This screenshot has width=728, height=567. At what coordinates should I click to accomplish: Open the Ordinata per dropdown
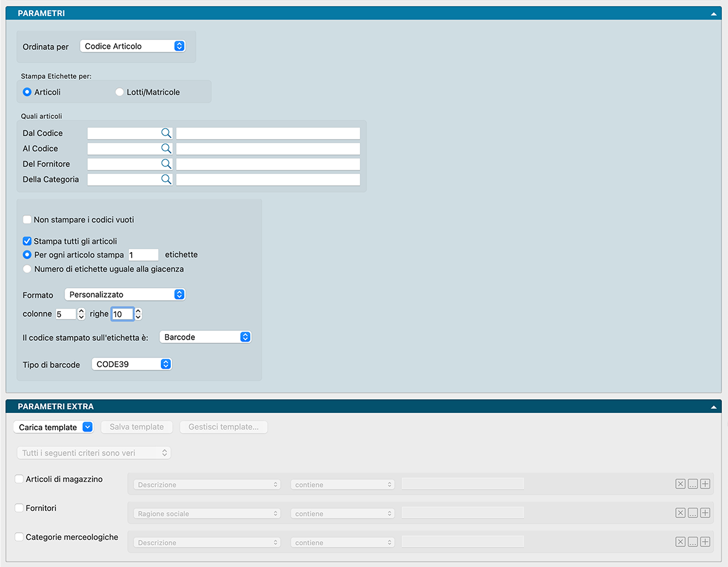(133, 46)
